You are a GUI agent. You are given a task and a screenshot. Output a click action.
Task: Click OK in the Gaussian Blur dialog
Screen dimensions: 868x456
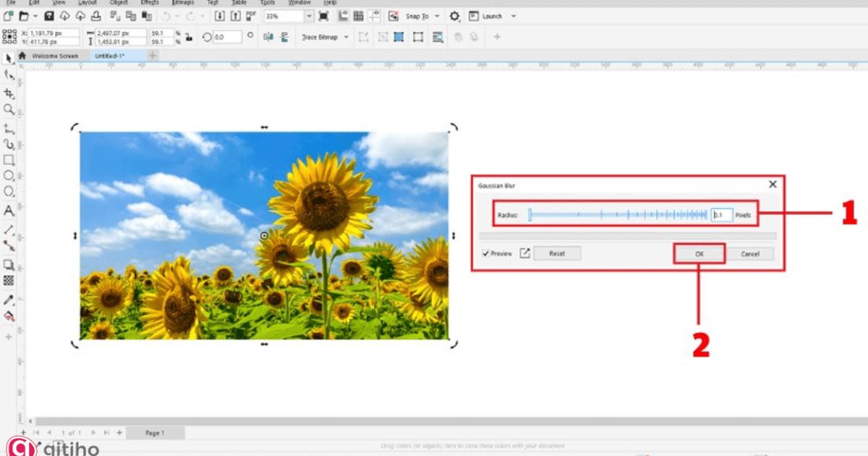699,253
